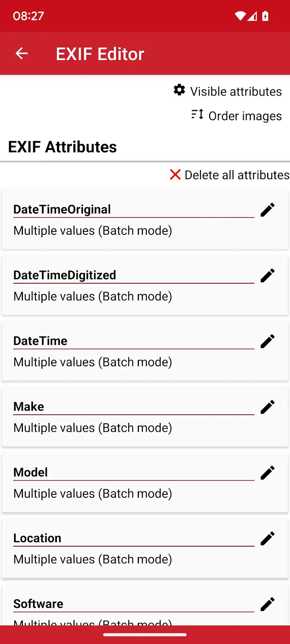
Task: Tap the Order images text
Action: 245,116
